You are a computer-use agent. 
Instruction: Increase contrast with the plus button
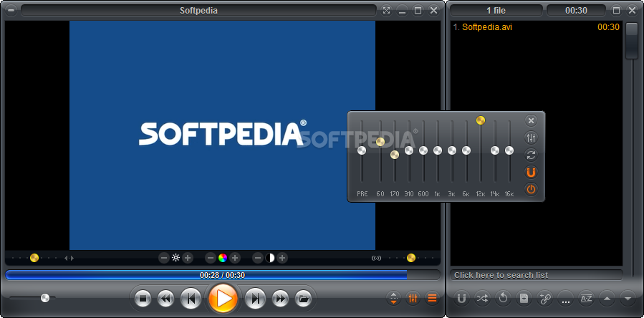click(x=282, y=258)
